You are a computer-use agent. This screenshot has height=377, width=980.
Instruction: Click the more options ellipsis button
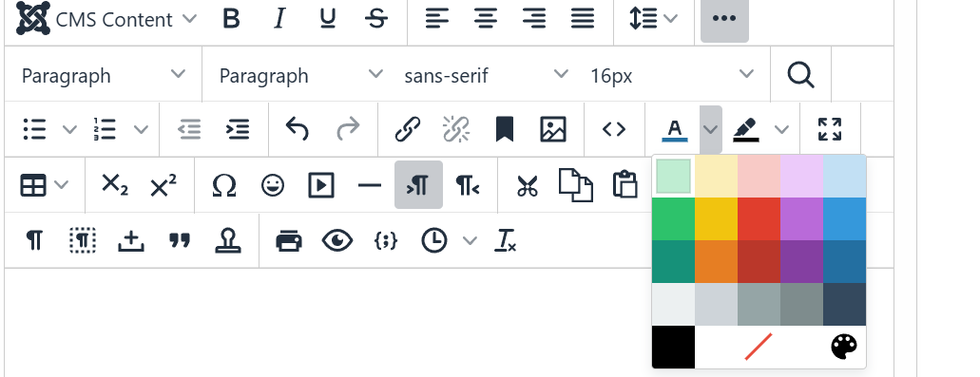[x=724, y=19]
